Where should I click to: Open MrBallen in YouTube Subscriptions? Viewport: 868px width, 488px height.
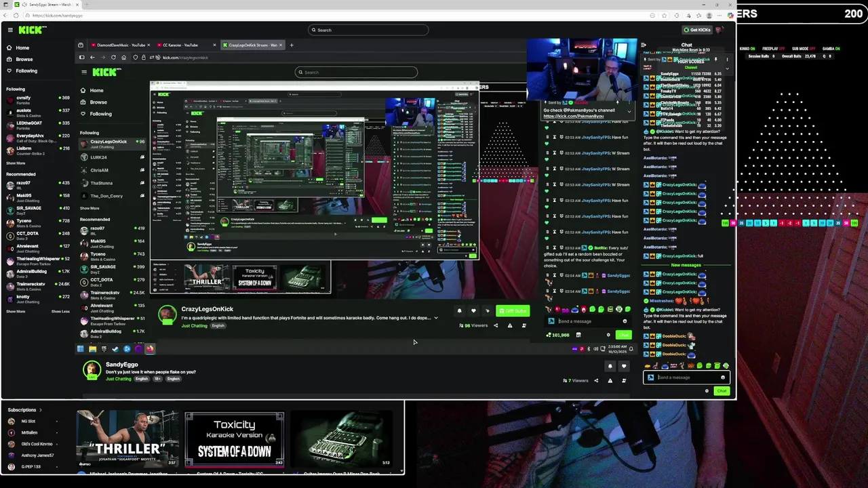point(29,432)
